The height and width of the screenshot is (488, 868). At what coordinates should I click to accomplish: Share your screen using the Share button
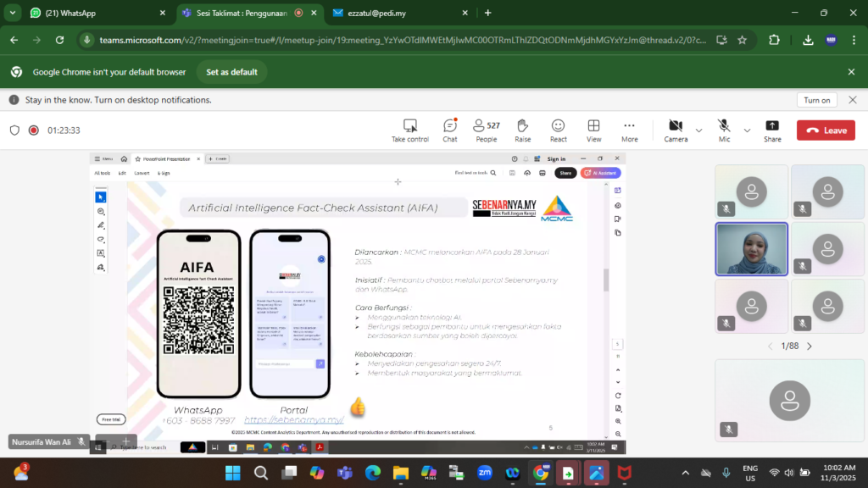[772, 130]
